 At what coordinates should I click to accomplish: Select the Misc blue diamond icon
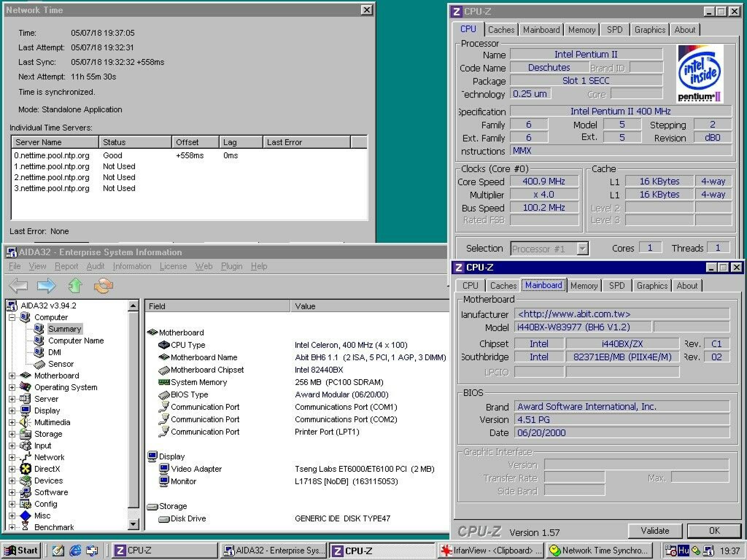25,516
